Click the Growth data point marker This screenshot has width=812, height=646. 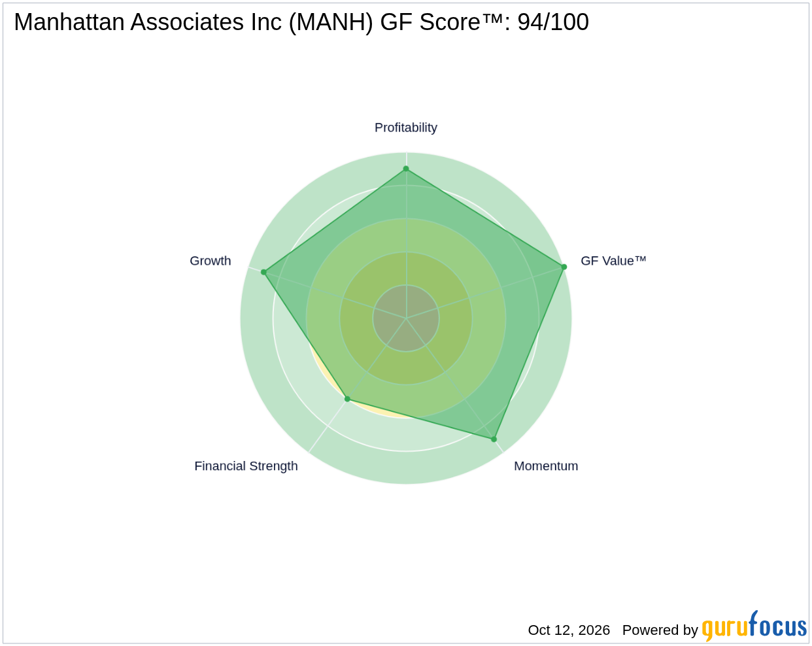pos(264,272)
